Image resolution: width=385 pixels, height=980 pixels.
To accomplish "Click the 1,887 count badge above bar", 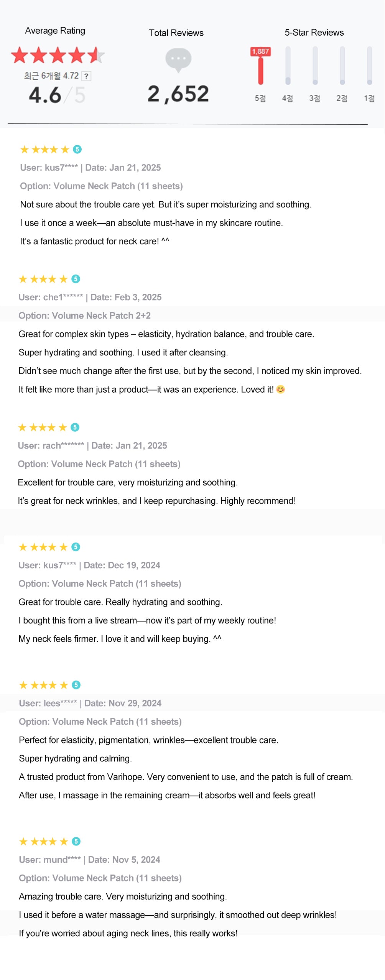I will click(x=261, y=51).
